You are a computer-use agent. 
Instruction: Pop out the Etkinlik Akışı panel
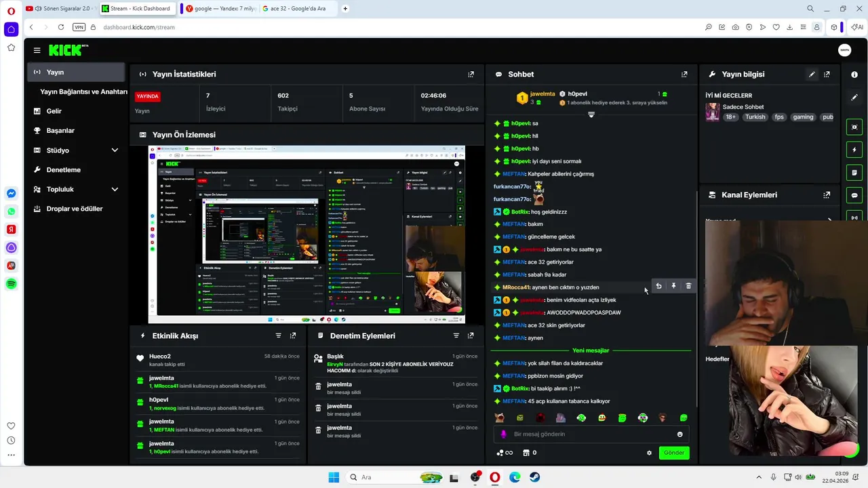tap(293, 335)
